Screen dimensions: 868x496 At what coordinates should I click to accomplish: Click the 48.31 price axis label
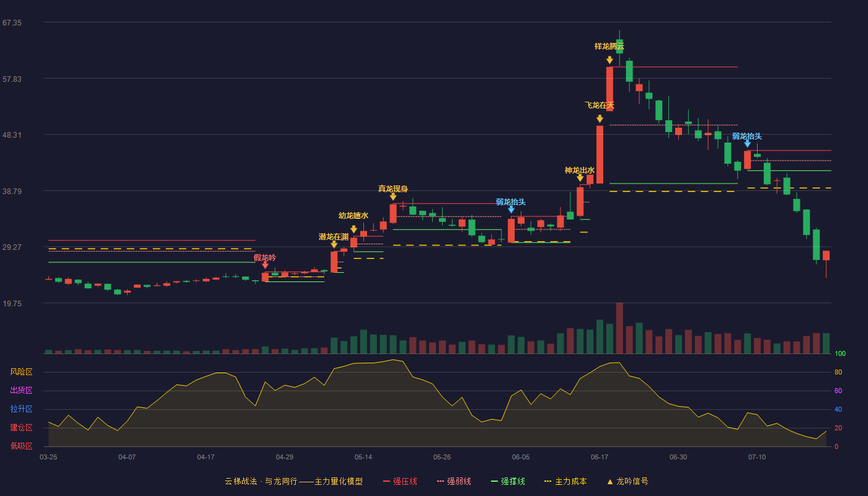point(12,135)
